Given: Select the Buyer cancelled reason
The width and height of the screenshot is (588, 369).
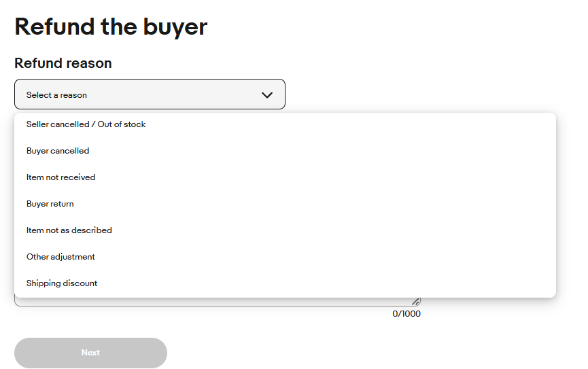Looking at the screenshot, I should [x=58, y=151].
